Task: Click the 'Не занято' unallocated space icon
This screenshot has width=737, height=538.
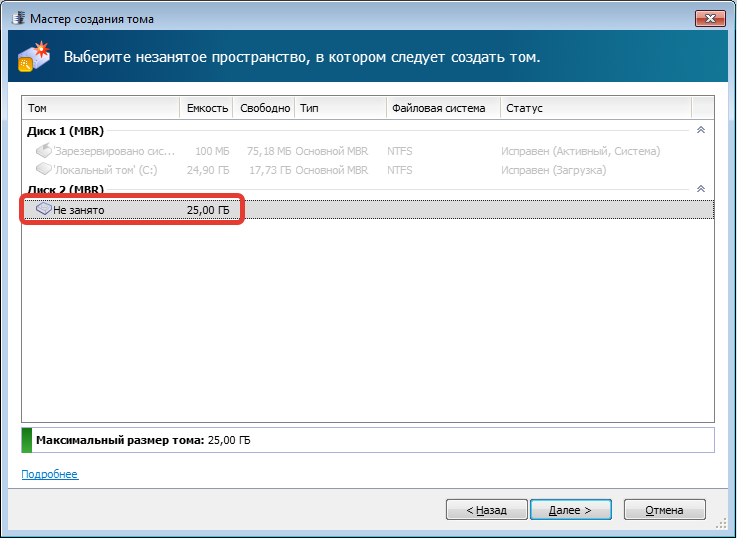Action: [44, 209]
